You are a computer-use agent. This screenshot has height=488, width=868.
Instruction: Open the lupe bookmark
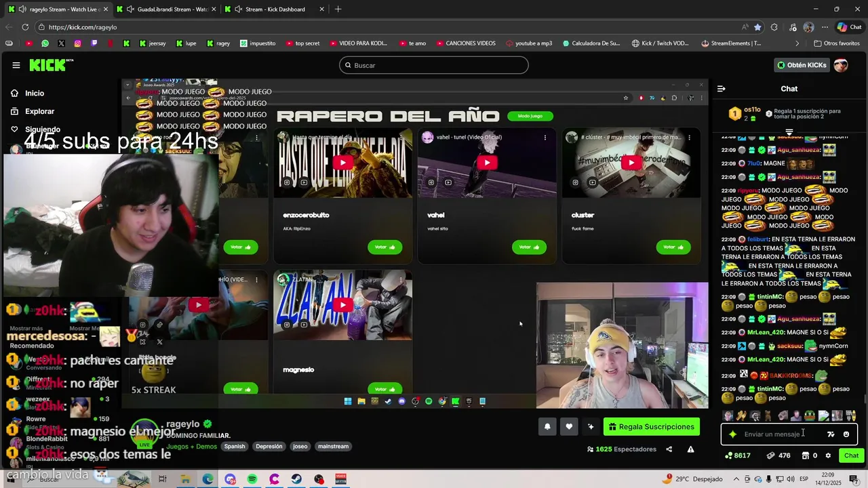[x=186, y=43]
